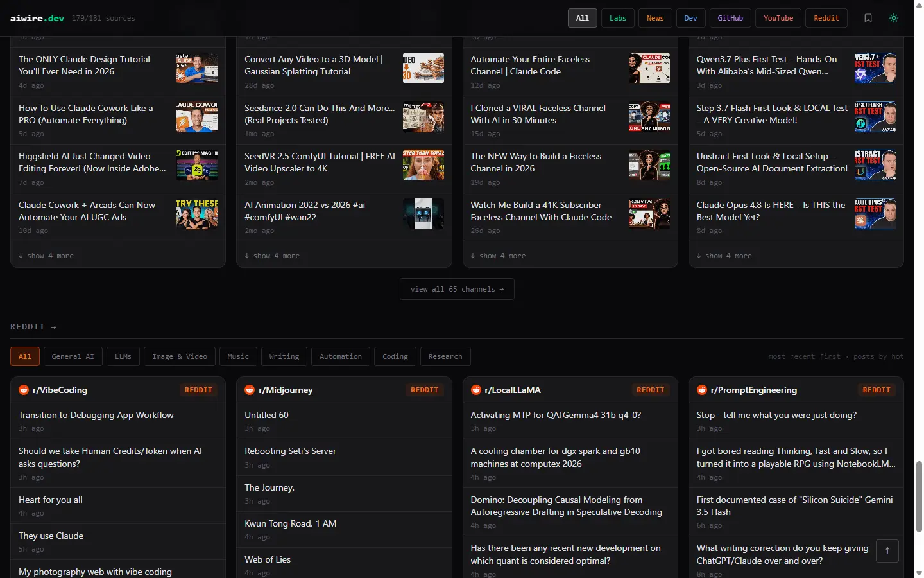The width and height of the screenshot is (924, 578).
Task: Select the Reddit filter in header
Action: pyautogui.click(x=826, y=18)
